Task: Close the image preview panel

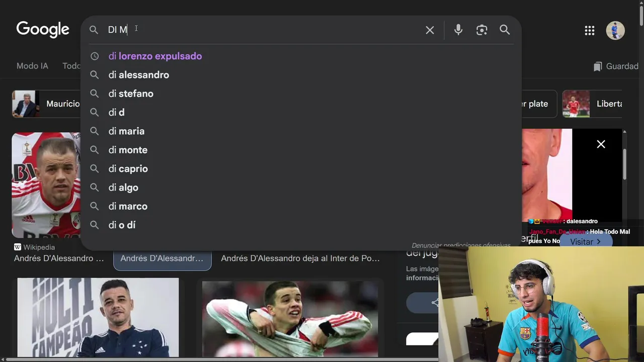Action: tap(601, 144)
